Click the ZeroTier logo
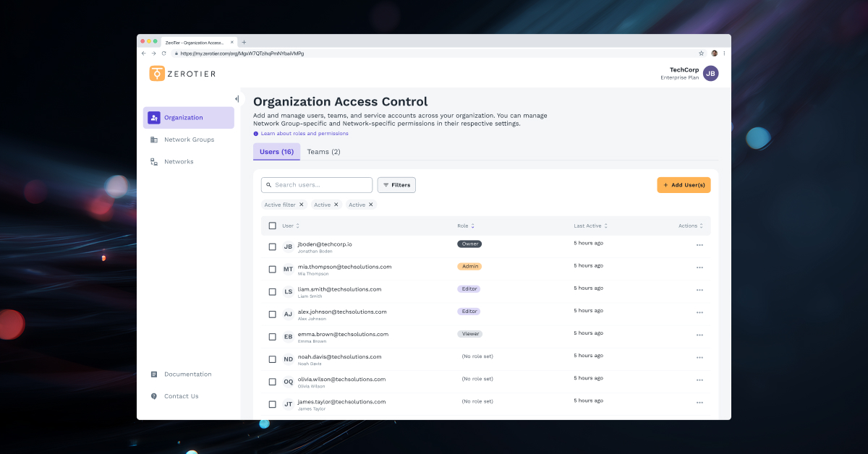The width and height of the screenshot is (868, 454). [x=182, y=73]
